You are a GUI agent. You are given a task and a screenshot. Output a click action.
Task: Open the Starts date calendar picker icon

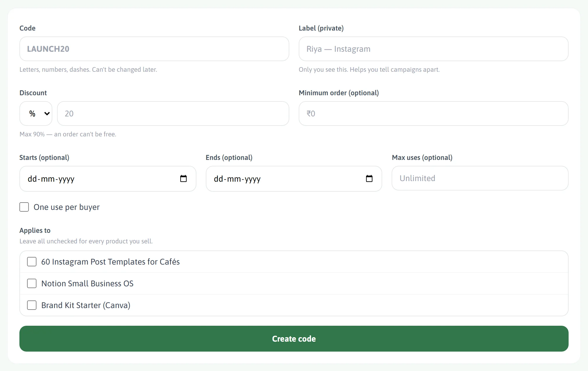pyautogui.click(x=183, y=178)
